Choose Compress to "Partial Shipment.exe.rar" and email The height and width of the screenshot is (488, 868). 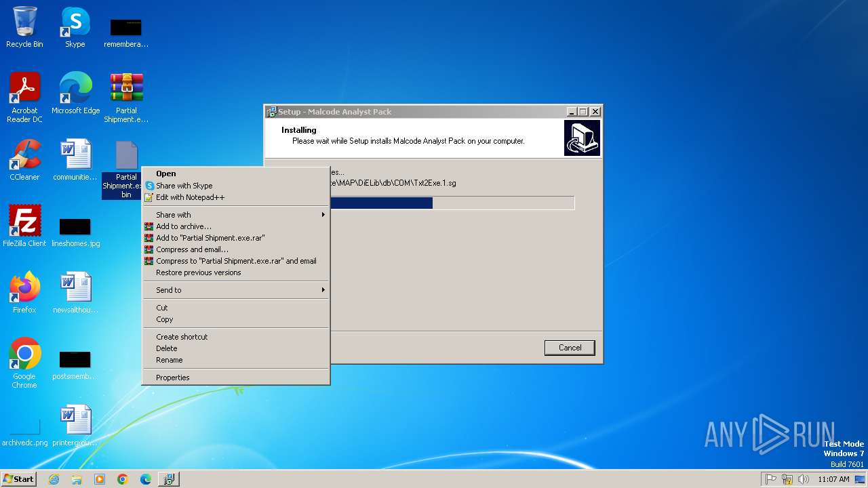pos(235,261)
